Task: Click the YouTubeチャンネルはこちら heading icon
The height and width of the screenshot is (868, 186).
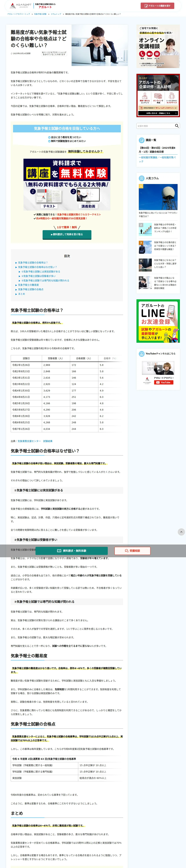Action: 142,354
